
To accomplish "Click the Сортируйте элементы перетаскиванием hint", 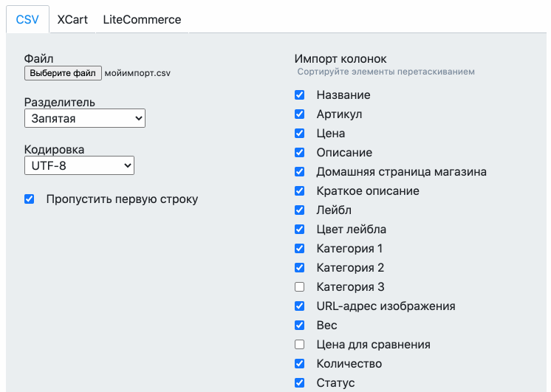I will 386,72.
